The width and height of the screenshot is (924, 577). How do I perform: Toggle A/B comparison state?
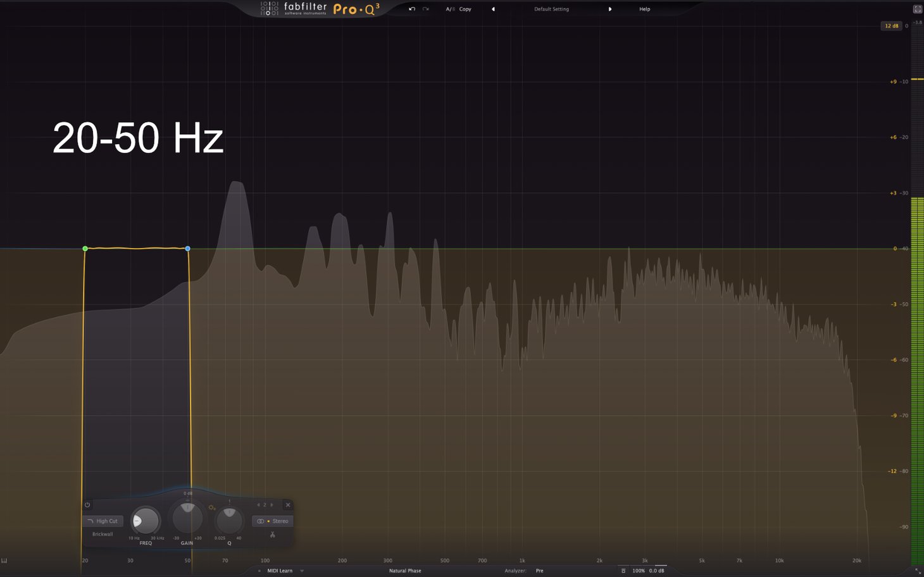450,9
